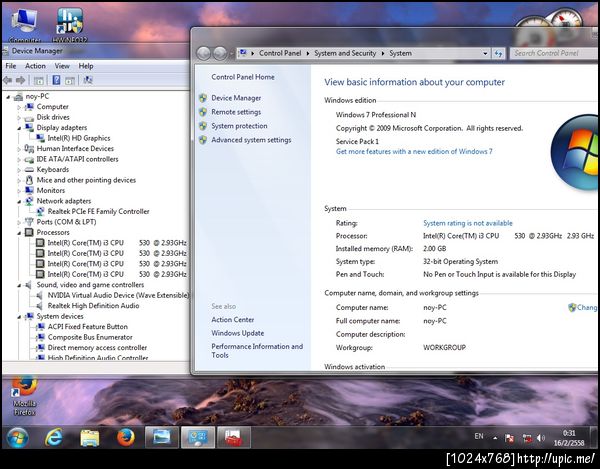Click the address bar refresh button
This screenshot has height=469, width=600.
[498, 54]
